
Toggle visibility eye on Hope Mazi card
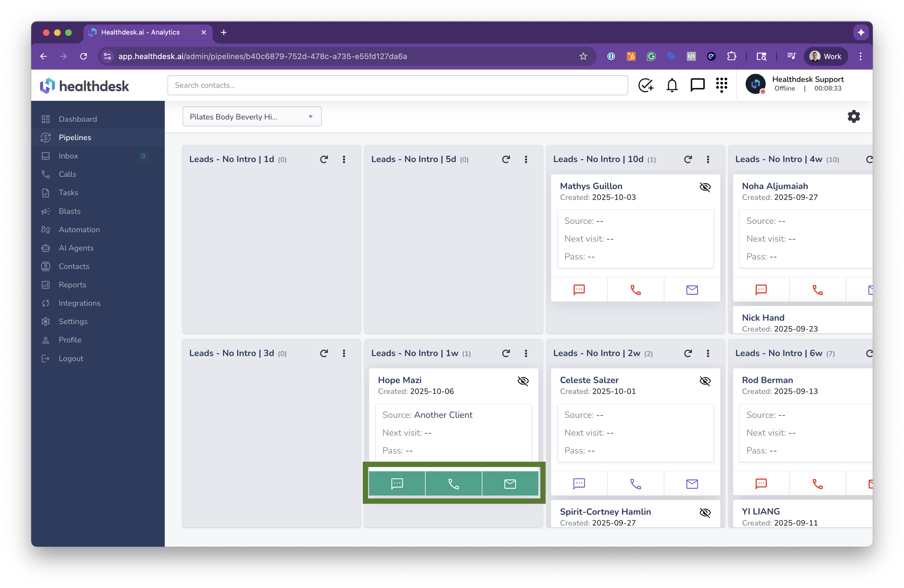click(x=523, y=381)
